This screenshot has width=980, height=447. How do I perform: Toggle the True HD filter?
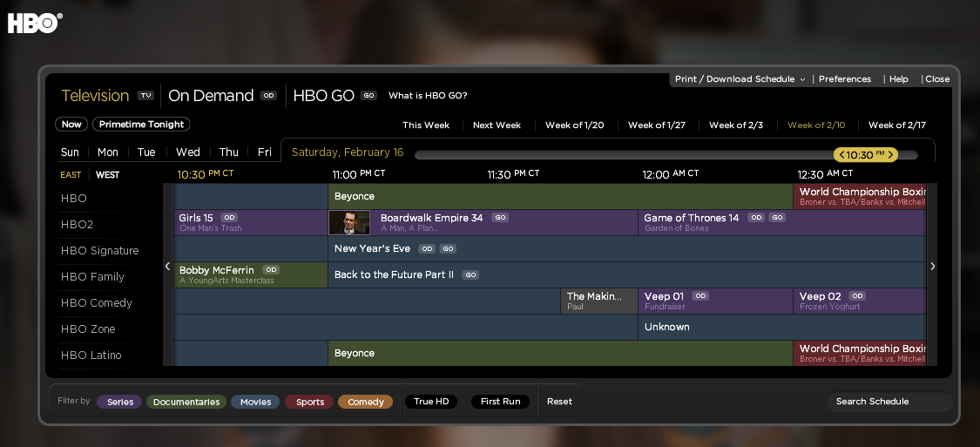point(431,402)
